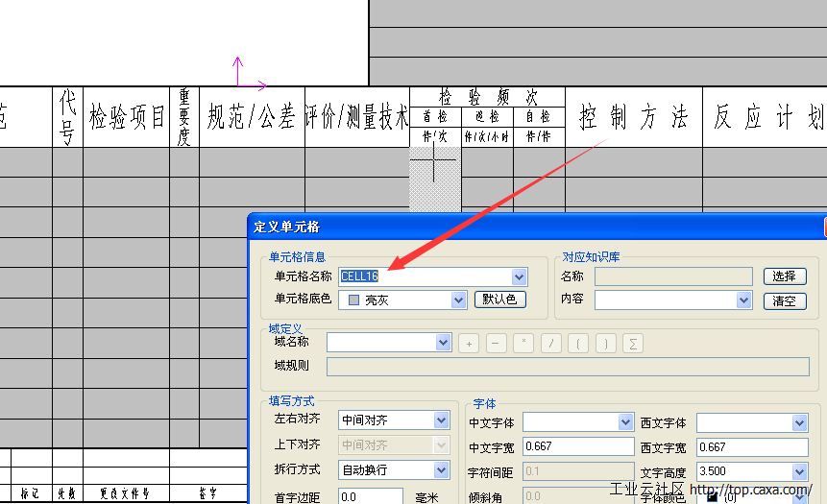This screenshot has height=504, width=827.
Task: Click the 首检 sub-header cell
Action: click(436, 116)
